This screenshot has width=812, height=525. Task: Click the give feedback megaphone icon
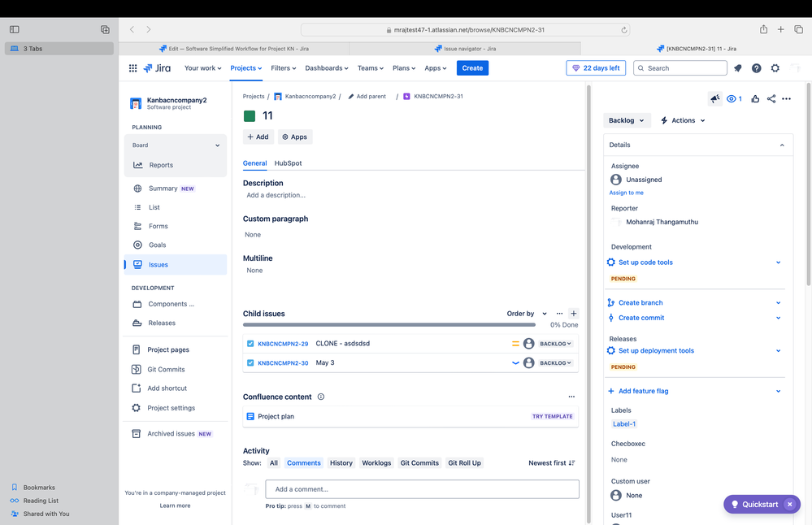[x=714, y=98]
